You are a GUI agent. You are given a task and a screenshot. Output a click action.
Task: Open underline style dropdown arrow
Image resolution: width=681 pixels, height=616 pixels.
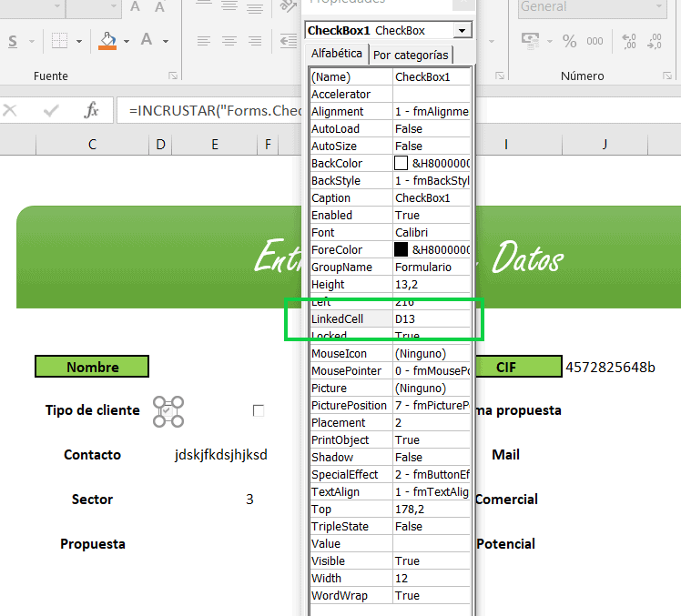point(32,42)
